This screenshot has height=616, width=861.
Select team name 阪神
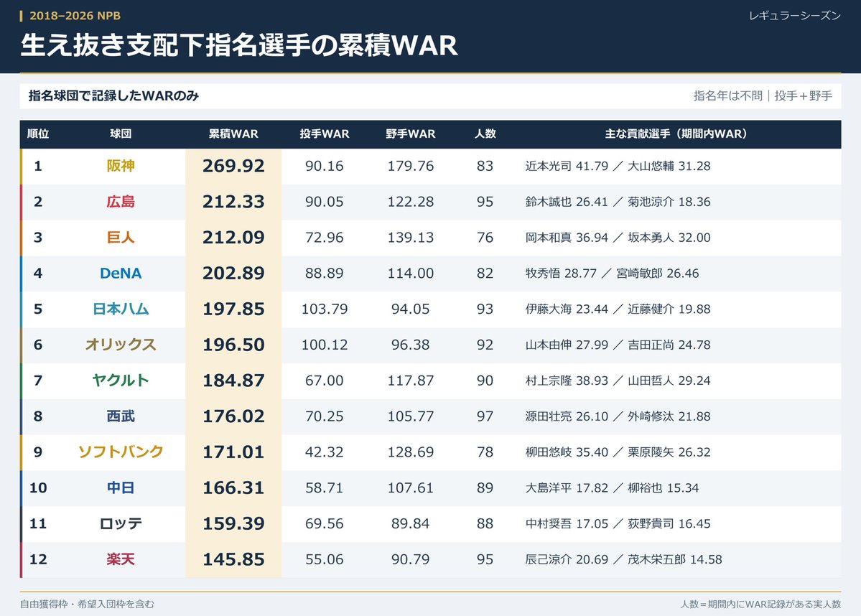[120, 166]
